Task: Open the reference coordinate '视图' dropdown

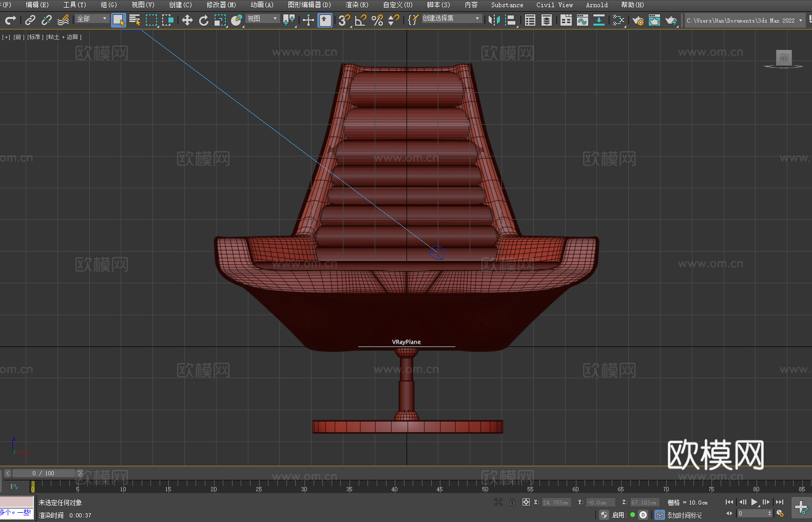Action: click(x=262, y=18)
